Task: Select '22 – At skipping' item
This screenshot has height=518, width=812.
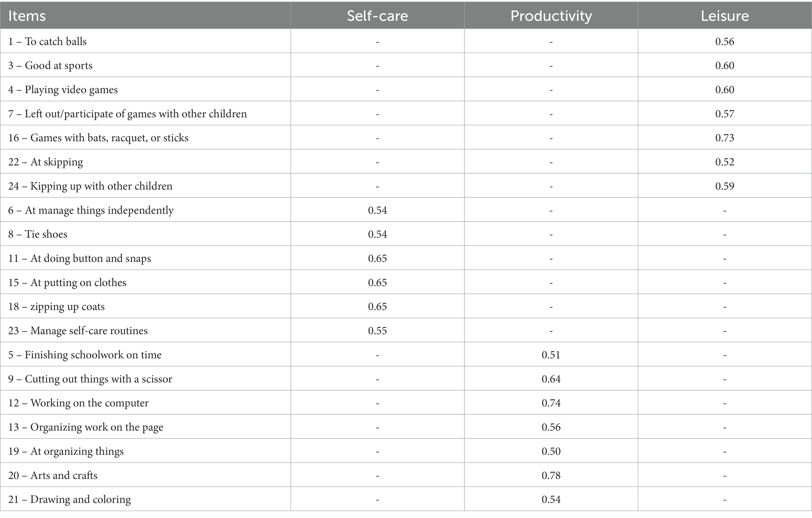Action: (x=46, y=162)
